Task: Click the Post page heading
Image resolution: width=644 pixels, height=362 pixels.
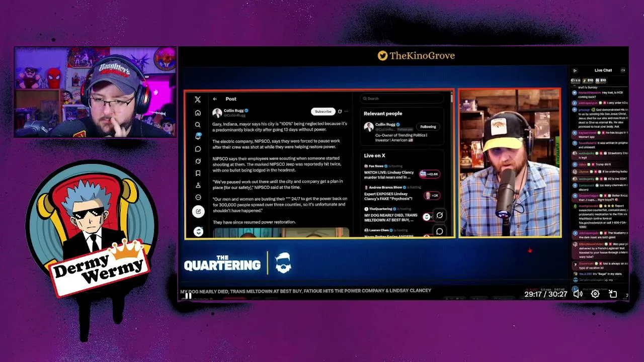Action: pos(231,99)
